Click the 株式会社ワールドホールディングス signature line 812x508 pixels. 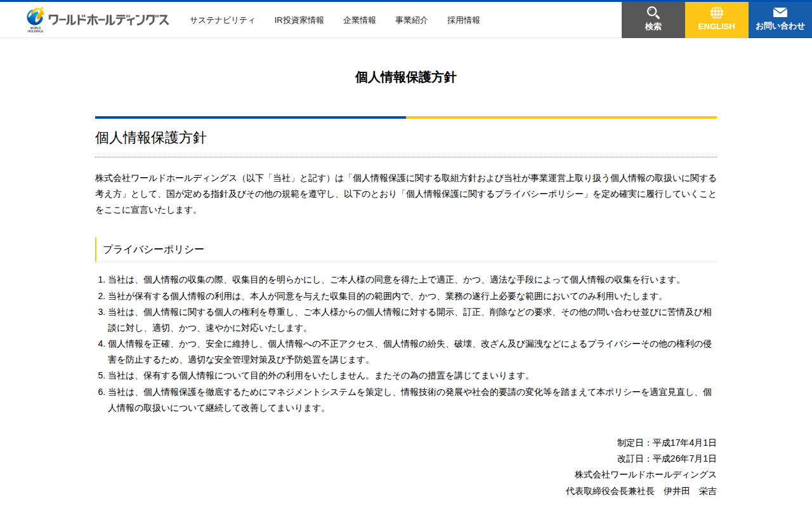point(646,474)
